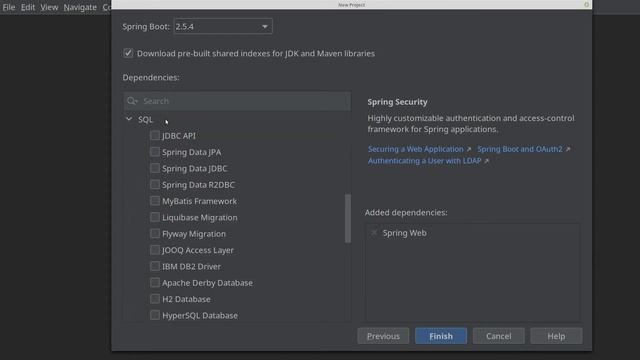Enable the Spring Data JPA dependency
The width and height of the screenshot is (640, 360).
click(155, 152)
